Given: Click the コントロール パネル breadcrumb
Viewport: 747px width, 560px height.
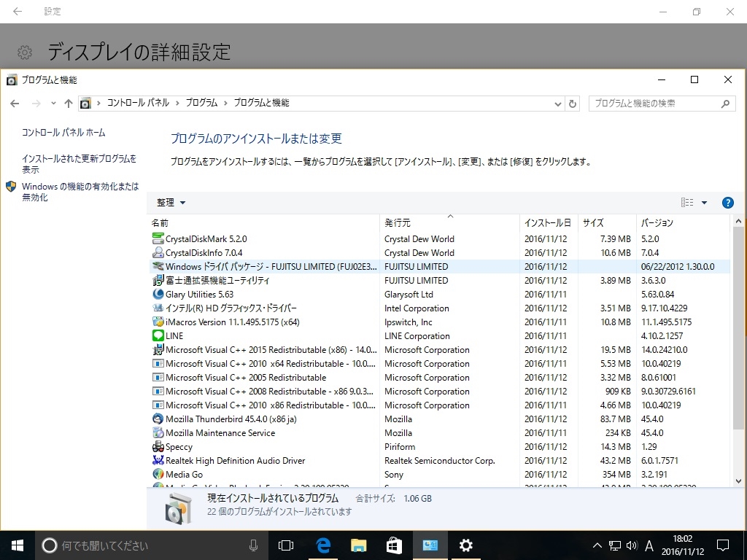Looking at the screenshot, I should (x=138, y=103).
